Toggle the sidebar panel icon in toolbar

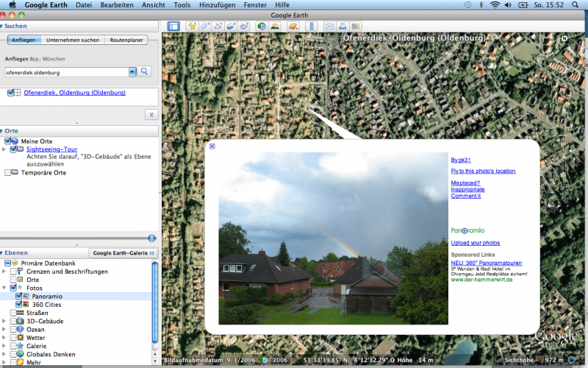pyautogui.click(x=173, y=26)
